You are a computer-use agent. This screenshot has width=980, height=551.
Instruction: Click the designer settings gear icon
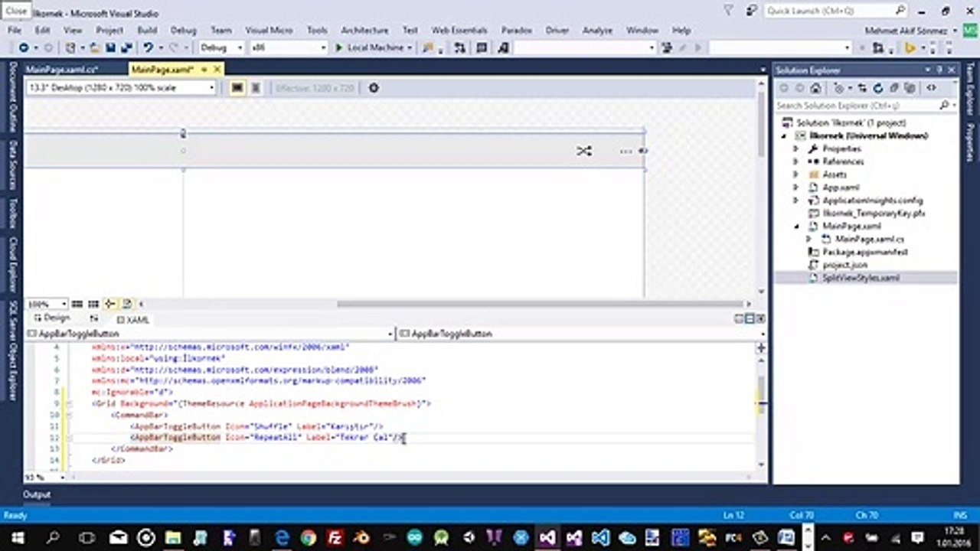click(x=374, y=88)
